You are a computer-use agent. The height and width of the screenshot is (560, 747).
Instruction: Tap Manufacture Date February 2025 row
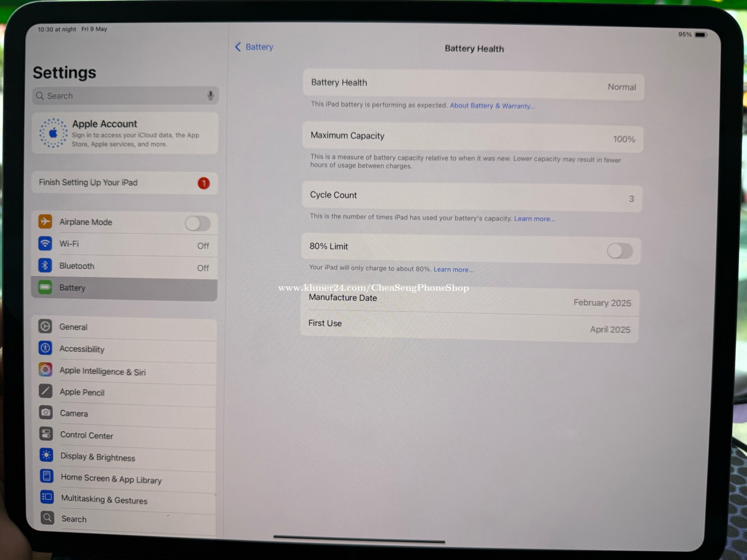click(470, 300)
